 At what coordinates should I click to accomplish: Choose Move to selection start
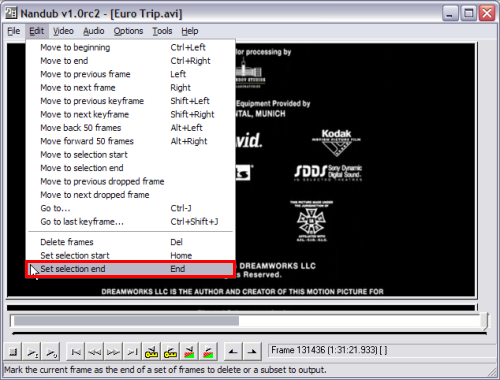[130, 155]
